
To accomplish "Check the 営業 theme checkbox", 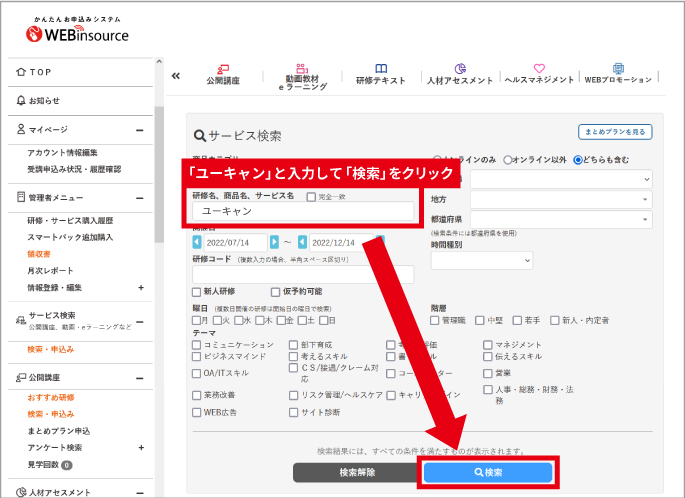I will [488, 374].
